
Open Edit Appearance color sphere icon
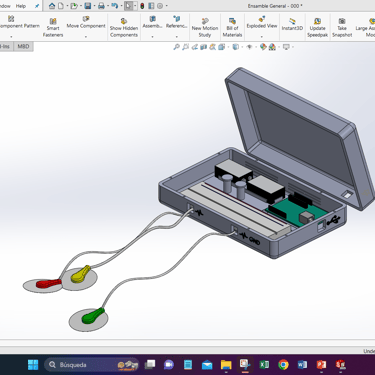263,47
